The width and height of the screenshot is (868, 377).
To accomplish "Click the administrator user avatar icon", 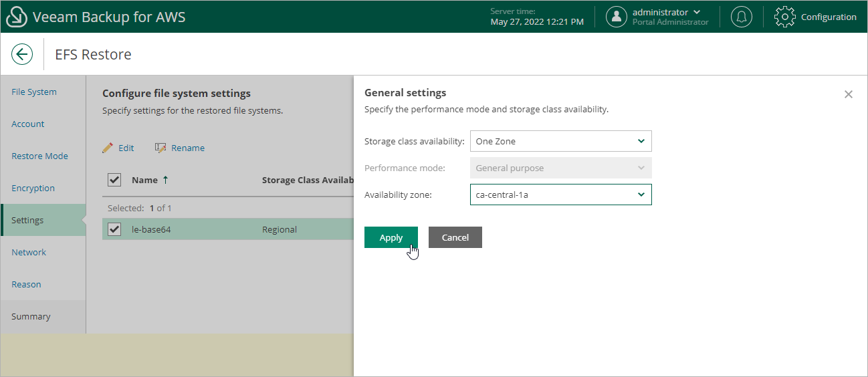I will click(x=617, y=17).
